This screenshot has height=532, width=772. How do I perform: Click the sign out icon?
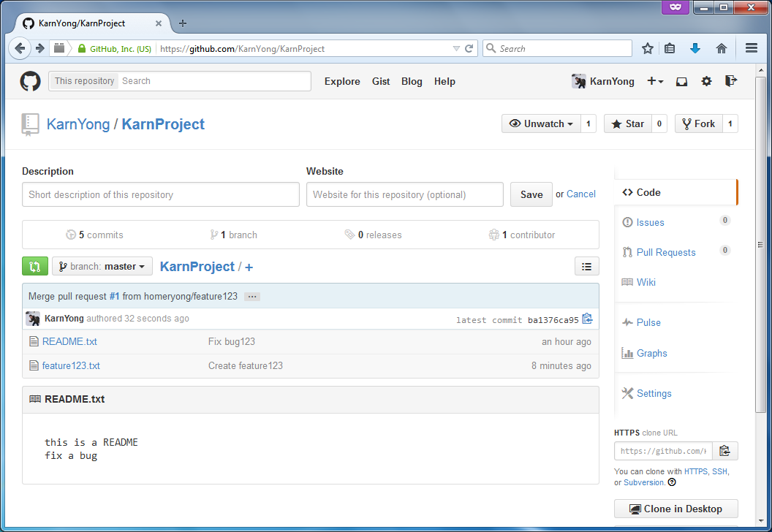tap(730, 81)
